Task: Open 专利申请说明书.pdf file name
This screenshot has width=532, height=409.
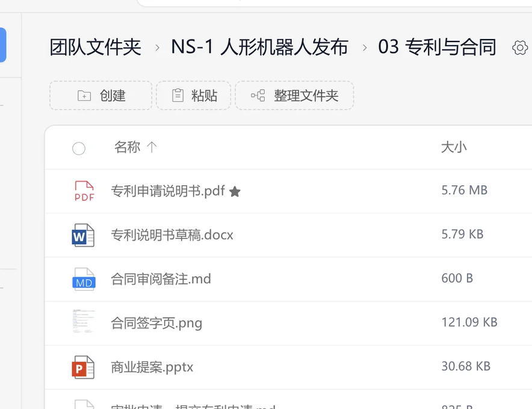Action: [x=168, y=191]
